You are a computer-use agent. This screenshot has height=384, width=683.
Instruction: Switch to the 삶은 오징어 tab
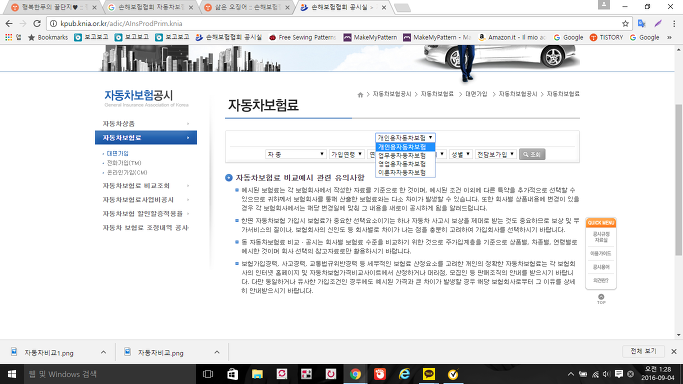click(x=247, y=7)
